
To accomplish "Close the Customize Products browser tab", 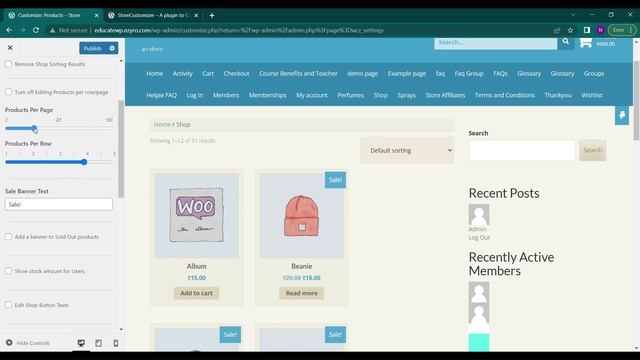I will (96, 16).
